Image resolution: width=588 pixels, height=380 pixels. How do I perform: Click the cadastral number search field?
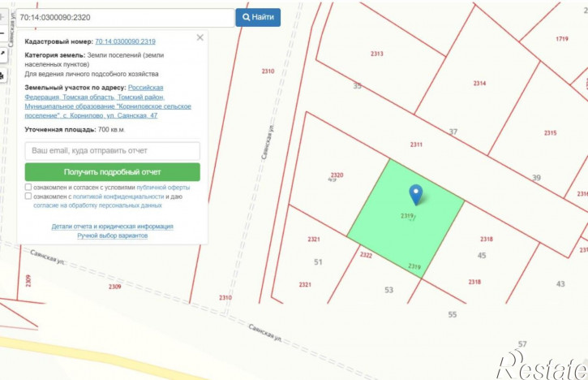coord(124,16)
